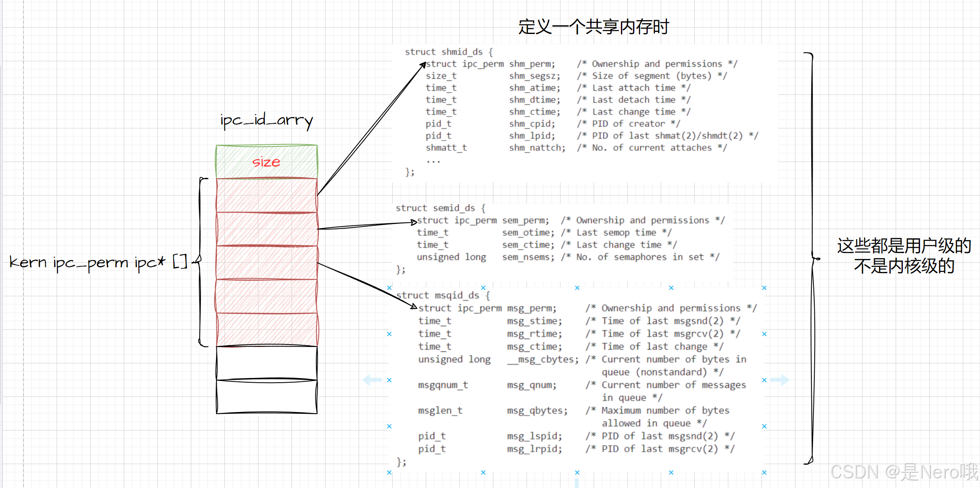The width and height of the screenshot is (980, 488).
Task: Select the kern ipc_perm ipc* [] label
Action: (98, 263)
